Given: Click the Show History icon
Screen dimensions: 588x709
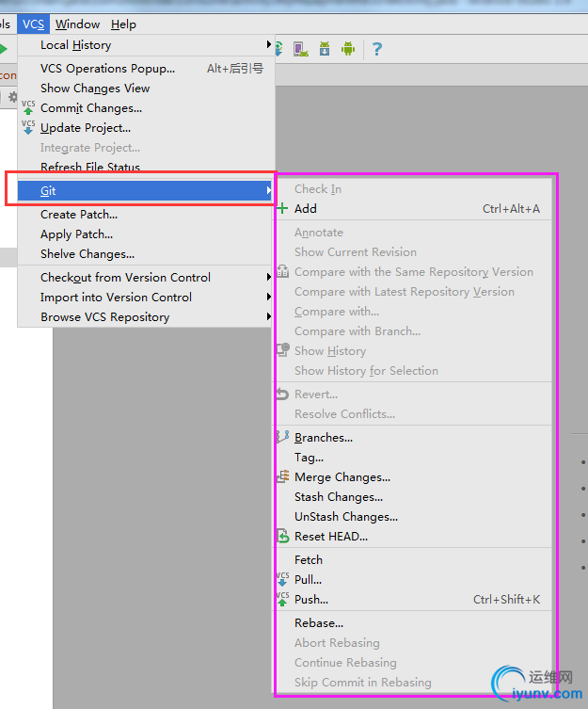Looking at the screenshot, I should (x=282, y=350).
